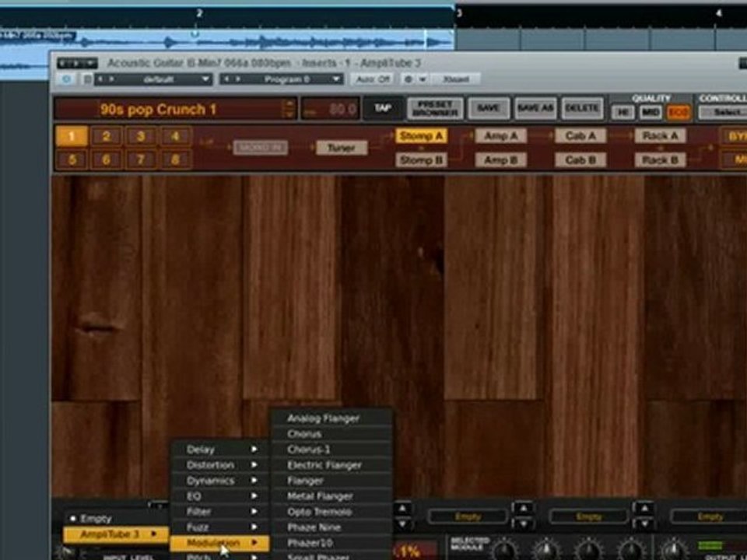Go to previous program beside 'Program 0'
Image resolution: width=747 pixels, height=560 pixels.
[226, 79]
